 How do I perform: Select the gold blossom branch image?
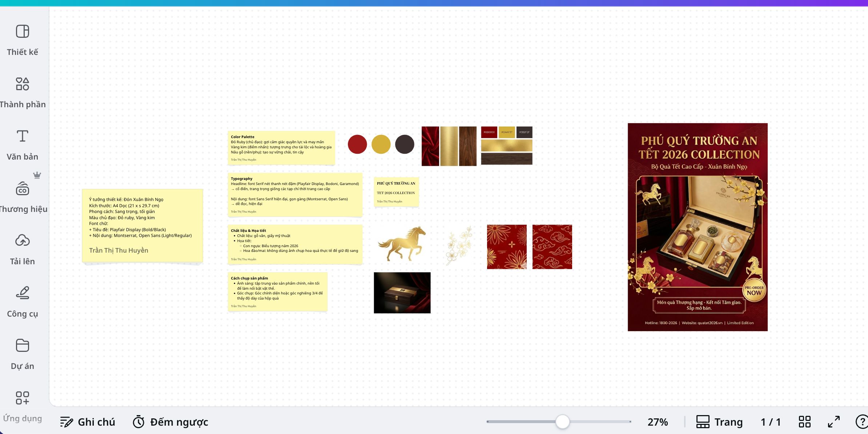pos(459,245)
